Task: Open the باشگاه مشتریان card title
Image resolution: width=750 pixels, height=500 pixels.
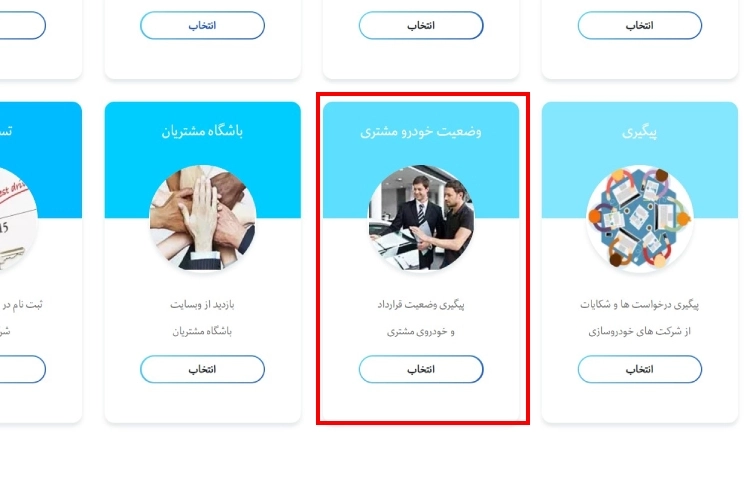Action: pyautogui.click(x=202, y=131)
